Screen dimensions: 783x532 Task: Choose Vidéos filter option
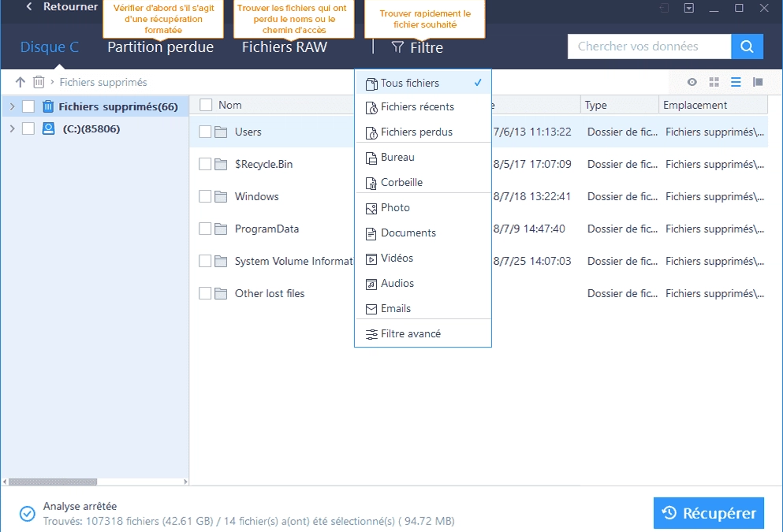point(397,258)
